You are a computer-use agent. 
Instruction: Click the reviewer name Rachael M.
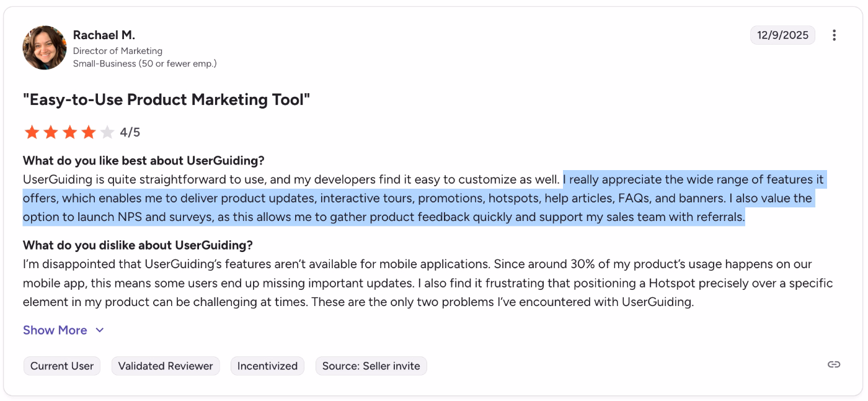104,35
